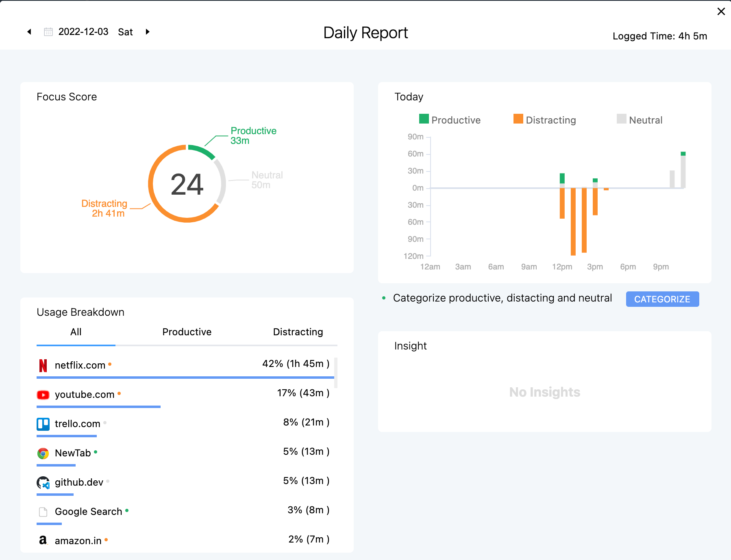The image size is (731, 560).
Task: Close the Daily Report window
Action: (721, 11)
